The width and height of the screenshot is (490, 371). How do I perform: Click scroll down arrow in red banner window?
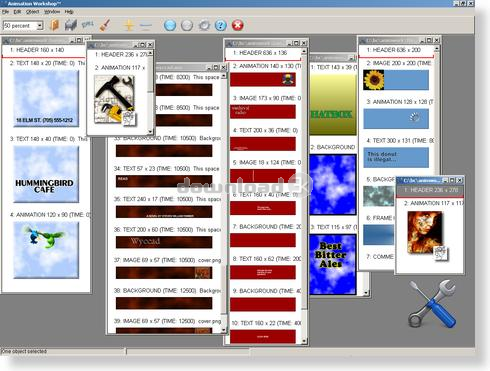point(304,341)
